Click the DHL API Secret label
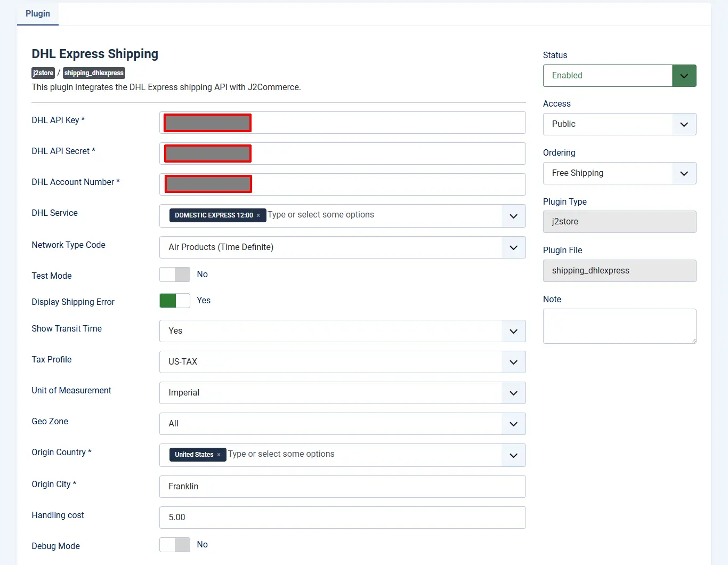The image size is (728, 565). [x=63, y=151]
